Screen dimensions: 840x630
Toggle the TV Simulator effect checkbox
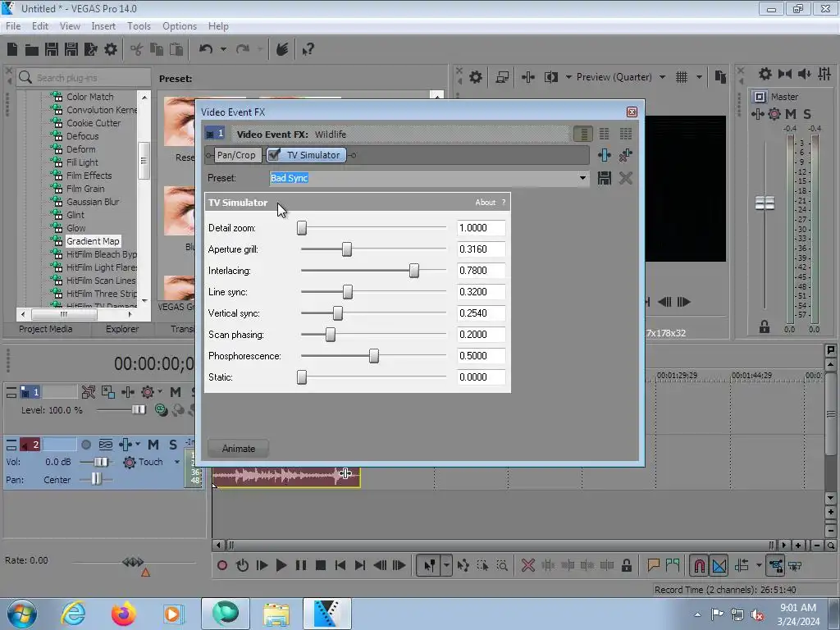click(274, 155)
